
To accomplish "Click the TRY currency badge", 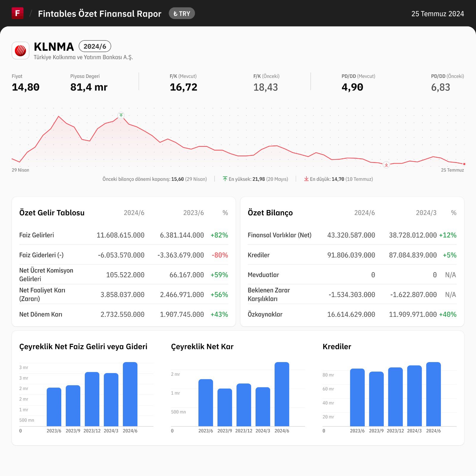I will coord(182,13).
